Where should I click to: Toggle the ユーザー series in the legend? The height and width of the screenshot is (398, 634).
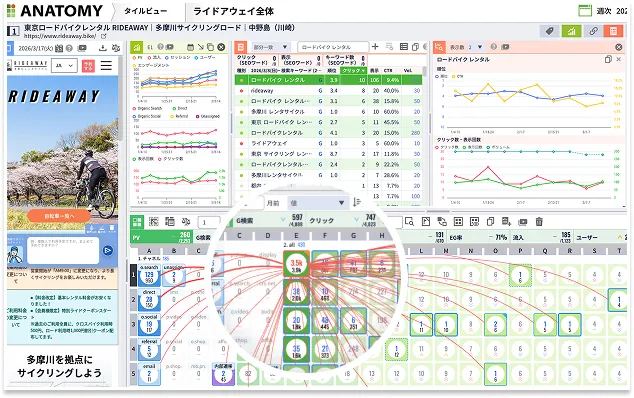click(x=205, y=57)
